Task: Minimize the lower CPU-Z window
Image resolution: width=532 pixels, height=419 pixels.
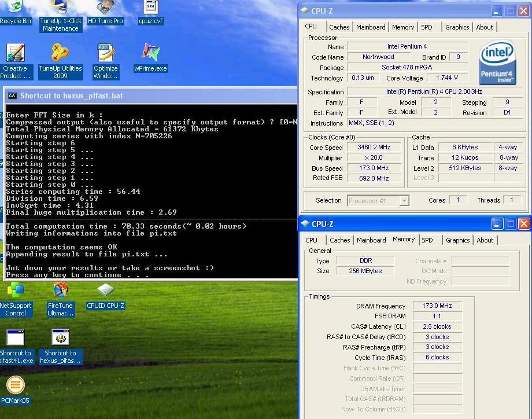Action: pyautogui.click(x=497, y=224)
